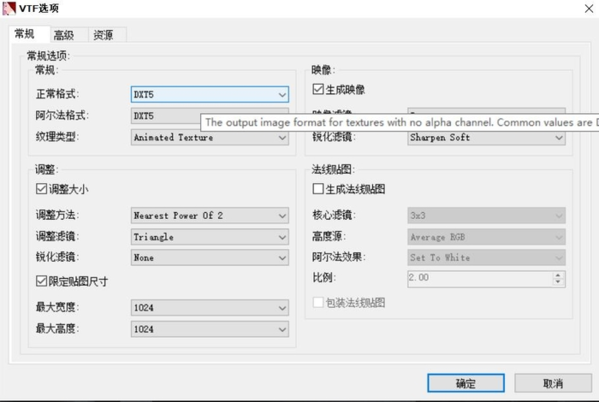Viewport: 599px width, 402px height.
Task: Click the 确定 button
Action: click(x=466, y=383)
